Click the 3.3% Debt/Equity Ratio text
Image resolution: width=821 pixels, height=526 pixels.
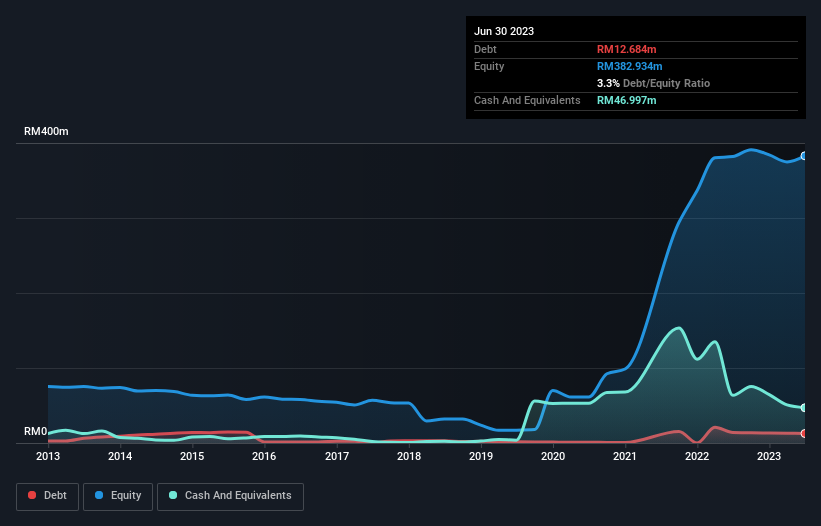tap(653, 83)
